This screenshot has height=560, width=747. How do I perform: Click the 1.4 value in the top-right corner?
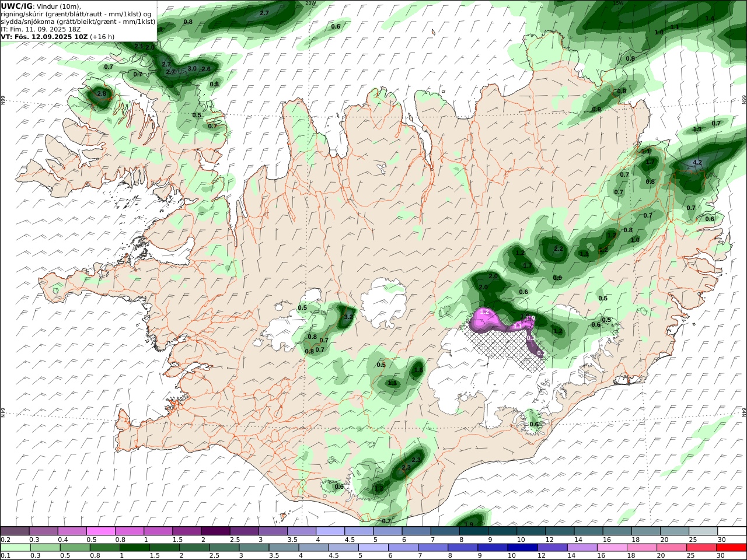coord(710,19)
